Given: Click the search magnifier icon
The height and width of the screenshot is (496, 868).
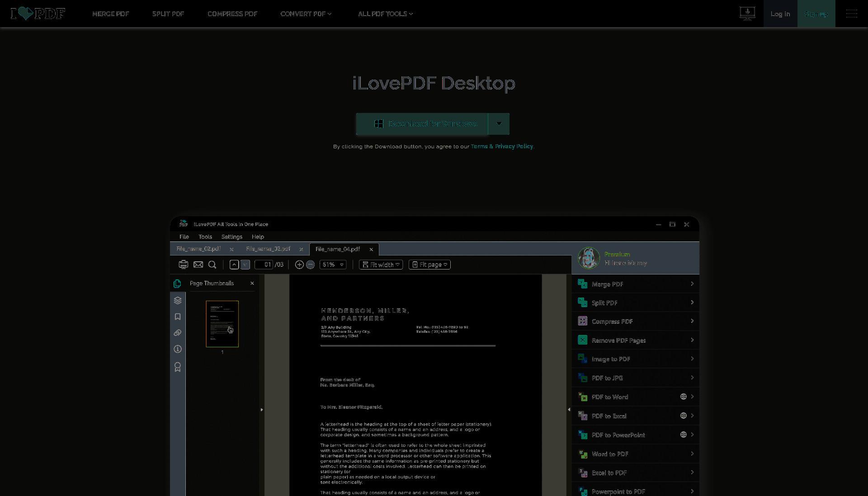Looking at the screenshot, I should (x=212, y=265).
